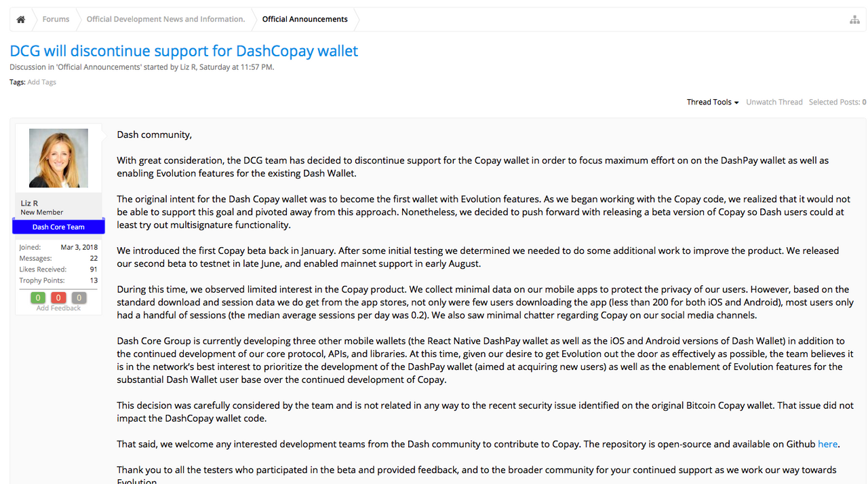Open the Selected Posts counter
Image resolution: width=868 pixels, height=484 pixels.
coord(837,103)
